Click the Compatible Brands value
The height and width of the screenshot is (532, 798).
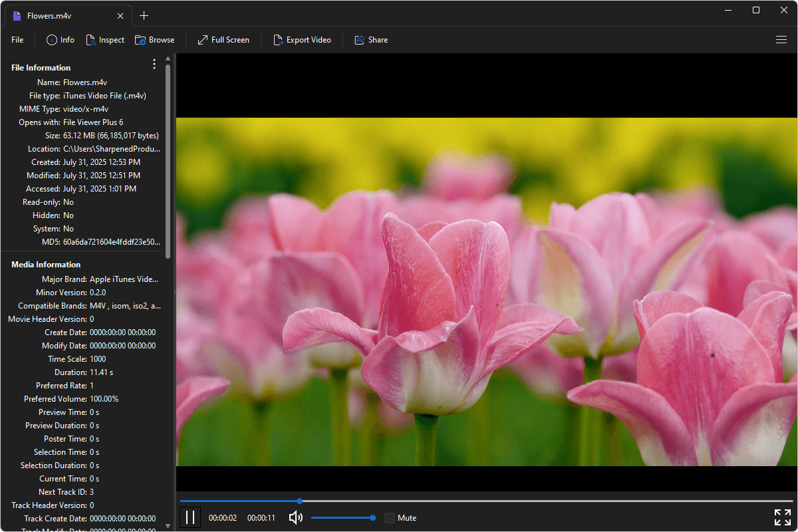click(x=125, y=306)
